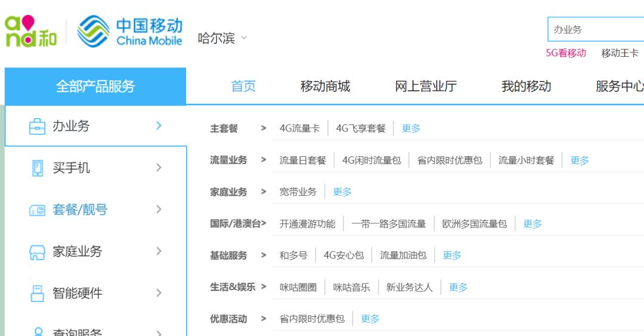The height and width of the screenshot is (336, 644).
Task: Open the 新业务达人 link
Action: [x=410, y=288]
